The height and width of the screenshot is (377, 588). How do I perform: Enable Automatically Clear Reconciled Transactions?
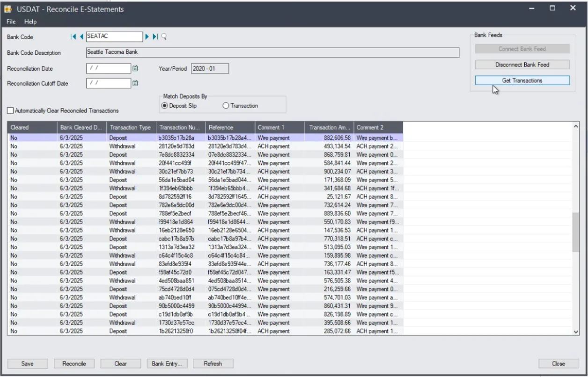[x=10, y=111]
